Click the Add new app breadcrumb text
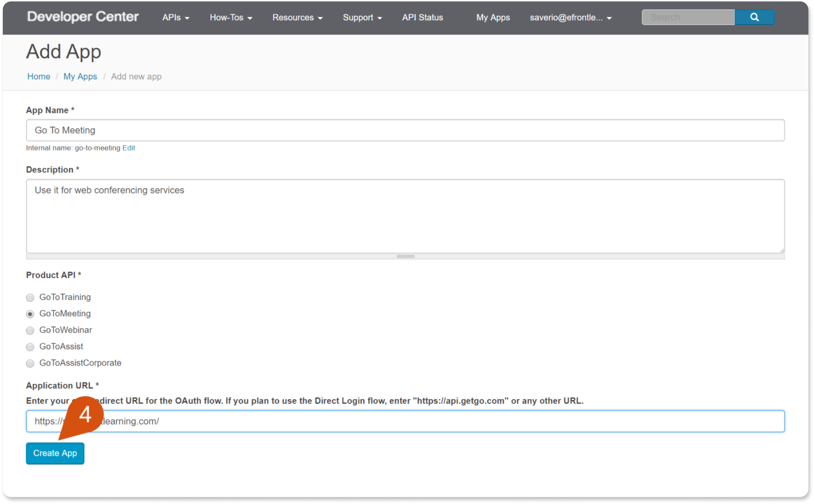Viewport: 814px width, 504px height. [x=136, y=76]
